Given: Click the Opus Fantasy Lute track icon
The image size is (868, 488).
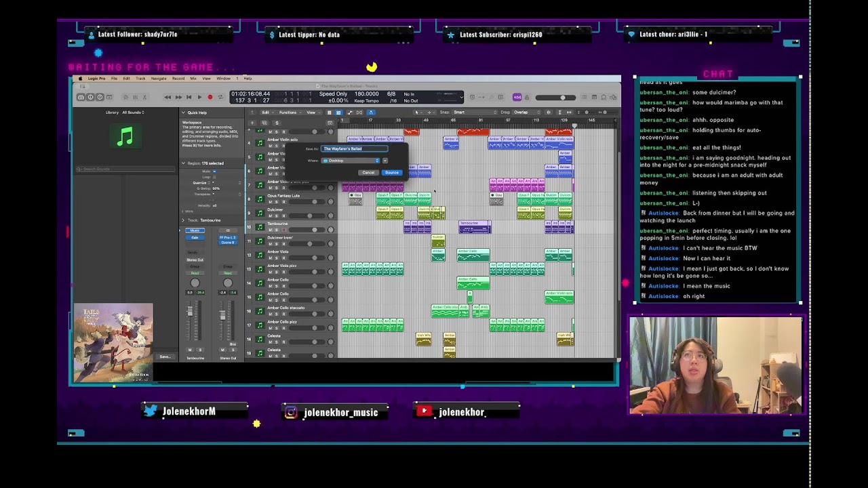Looking at the screenshot, I should click(260, 199).
